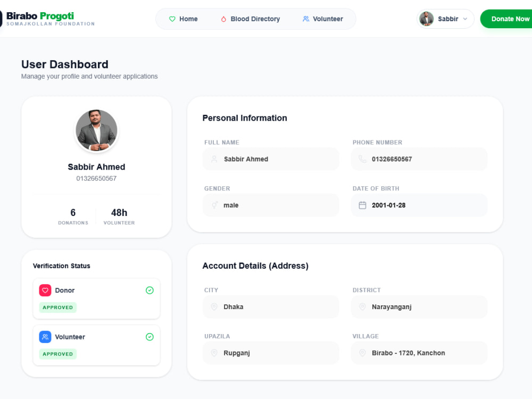Click the 6 Donations stat
Screen dimensions: 532x399
click(x=73, y=217)
